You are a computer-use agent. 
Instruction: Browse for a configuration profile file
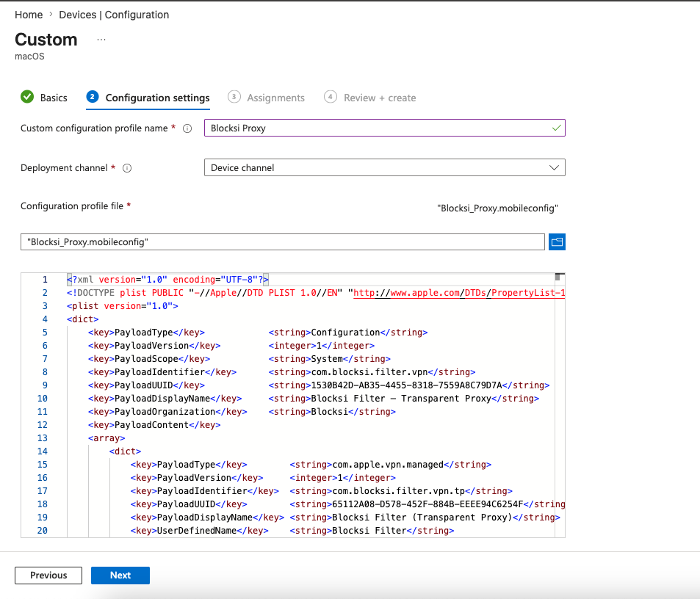point(557,242)
